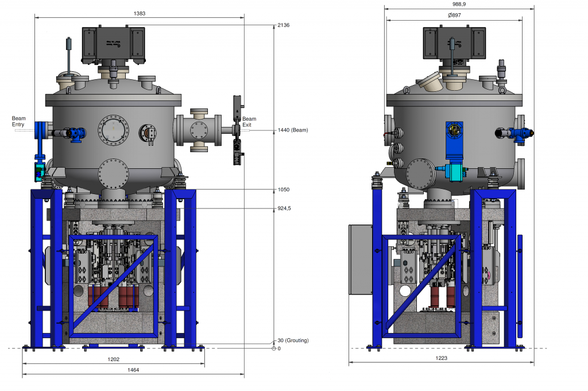Image resolution: width=588 pixels, height=391 pixels.
Task: Click the Beam Entry label
Action: click(x=18, y=122)
